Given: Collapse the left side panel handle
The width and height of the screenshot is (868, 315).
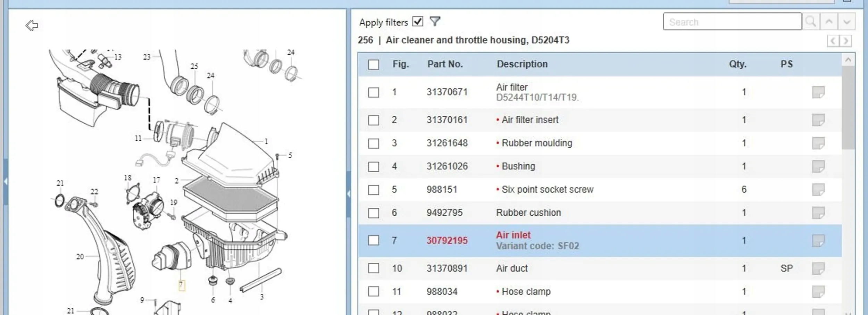Looking at the screenshot, I should click(6, 181).
